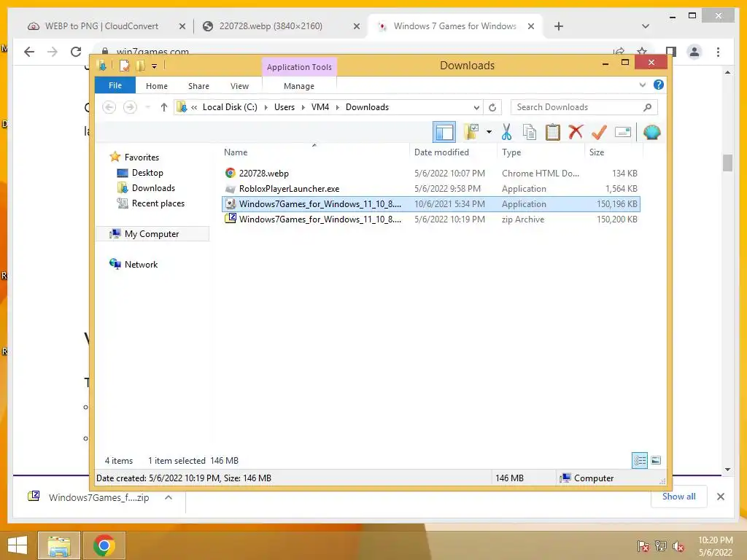This screenshot has width=747, height=560.
Task: Select Desktop under Favorites
Action: pos(140,173)
